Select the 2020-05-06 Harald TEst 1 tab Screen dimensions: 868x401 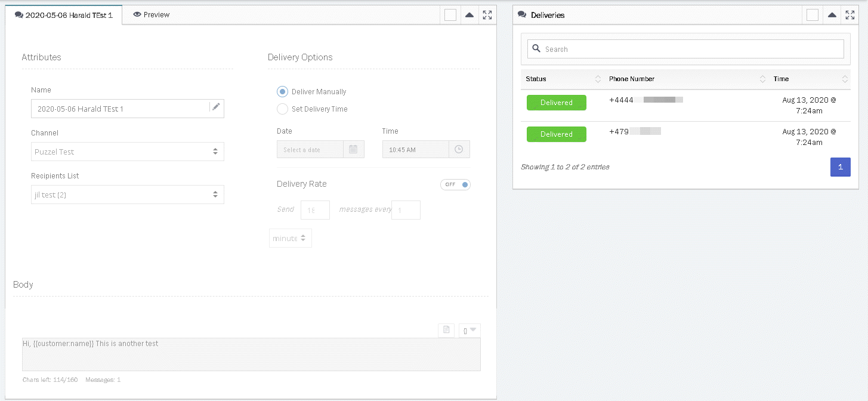[x=64, y=15]
